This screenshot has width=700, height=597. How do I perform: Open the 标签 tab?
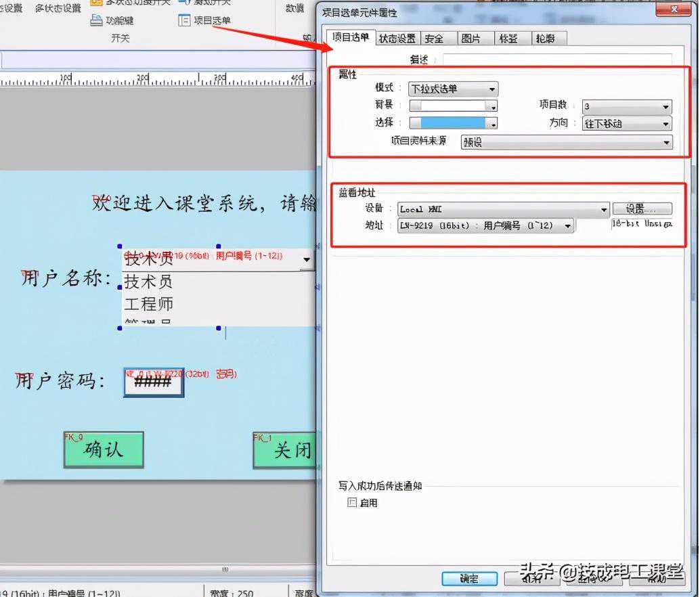tap(508, 39)
